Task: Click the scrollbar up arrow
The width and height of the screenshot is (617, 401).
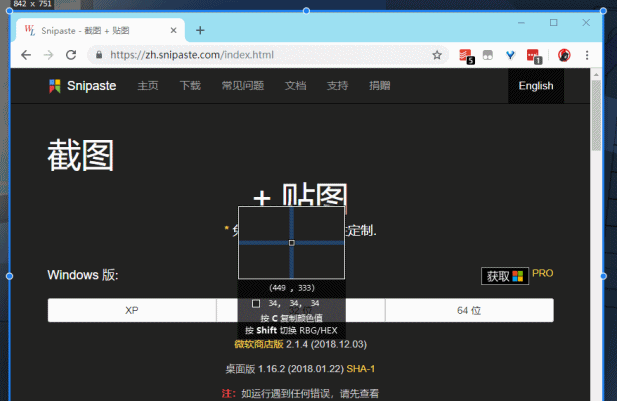Action: coord(596,74)
